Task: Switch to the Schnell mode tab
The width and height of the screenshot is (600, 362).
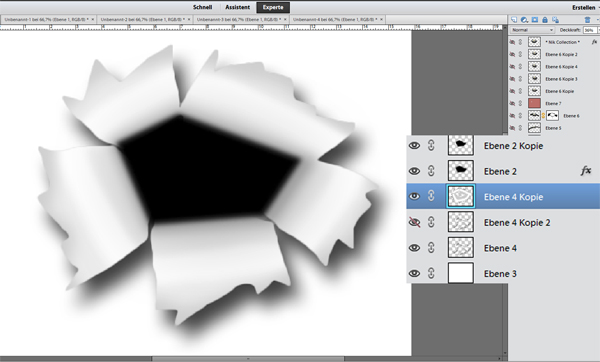Action: coord(202,7)
